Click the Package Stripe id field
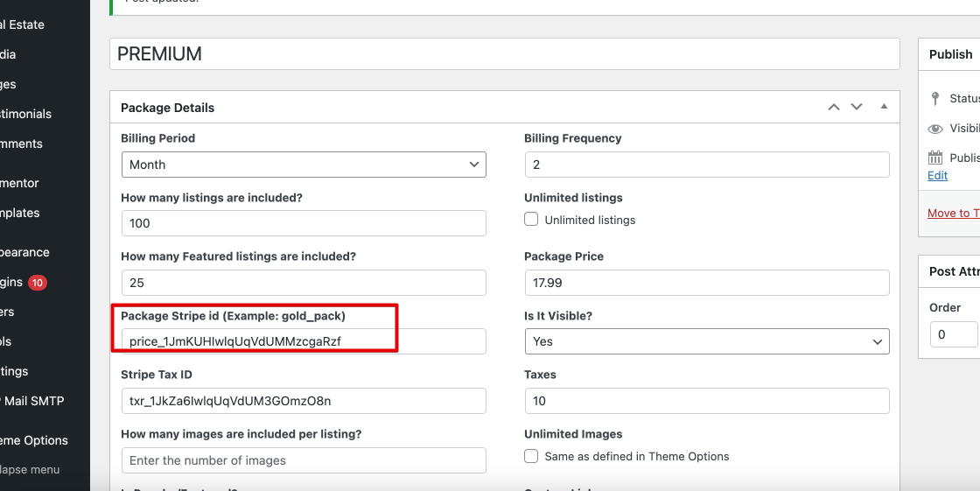The width and height of the screenshot is (980, 491). tap(304, 341)
